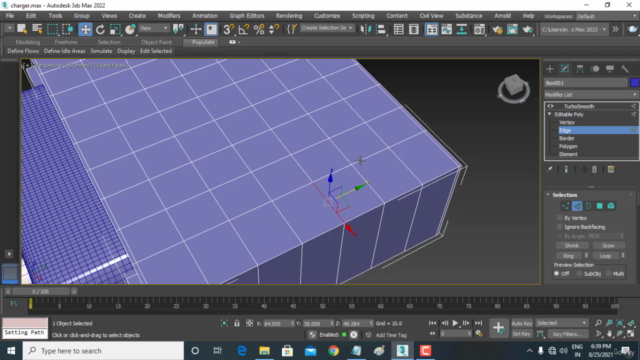This screenshot has width=640, height=360.
Task: Click the Box001 object color swatch
Action: tap(634, 82)
